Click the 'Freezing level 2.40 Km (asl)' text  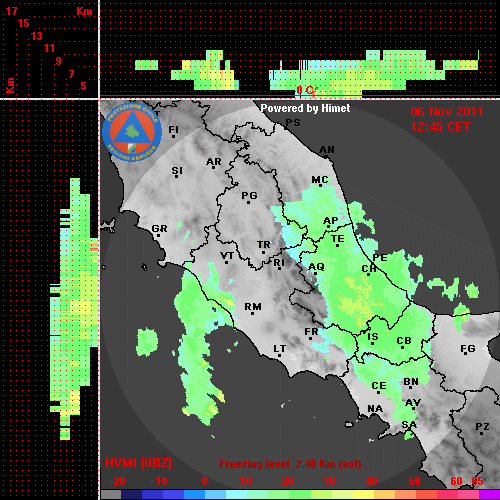(x=290, y=464)
